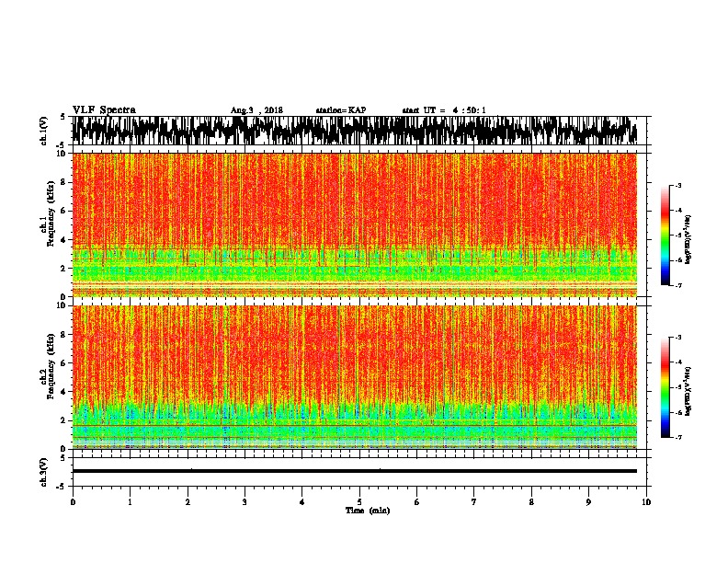Click the "4" kHz tick on ch.1 frequency axis
The width and height of the screenshot is (728, 563).
(63, 240)
